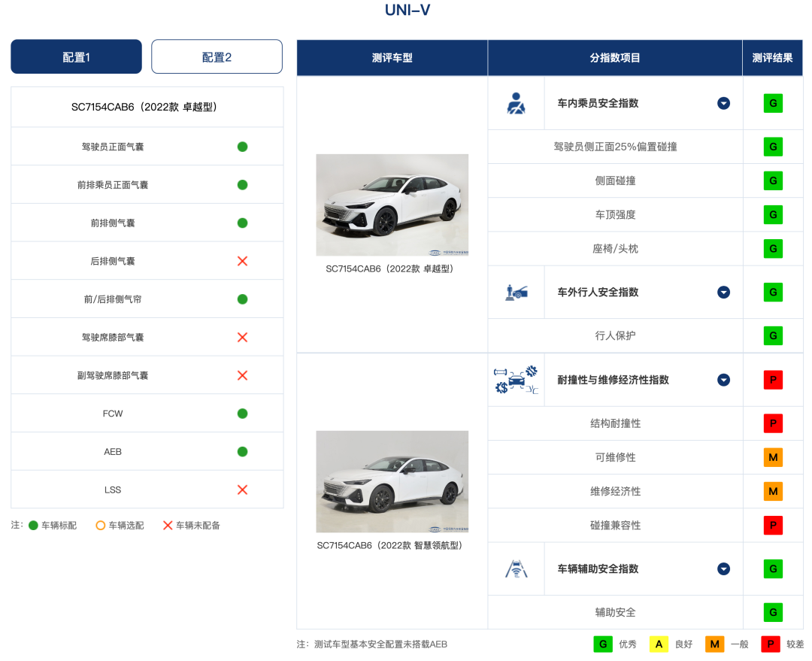
Task: Click red X beside LSS
Action: tap(242, 490)
